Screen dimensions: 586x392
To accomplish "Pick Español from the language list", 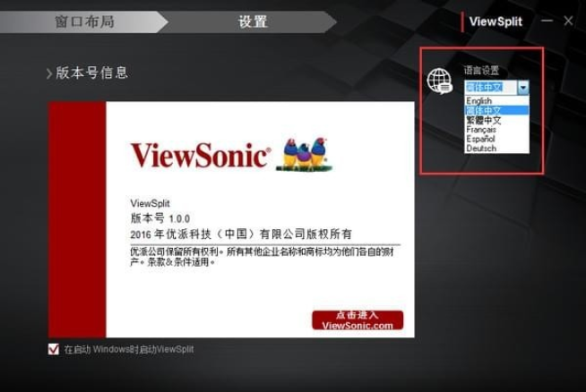I will pyautogui.click(x=496, y=139).
